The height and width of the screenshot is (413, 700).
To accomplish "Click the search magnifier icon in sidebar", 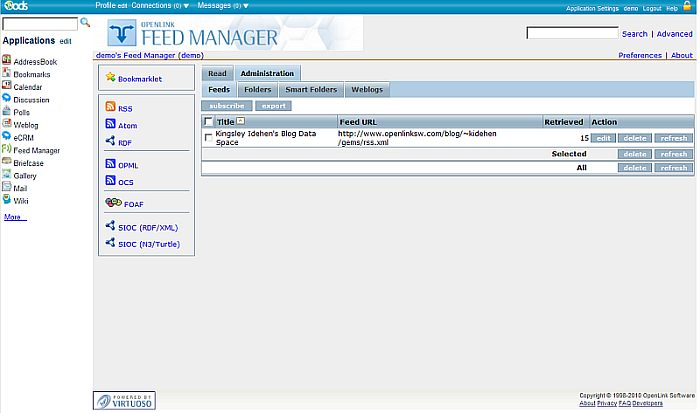I will click(85, 22).
